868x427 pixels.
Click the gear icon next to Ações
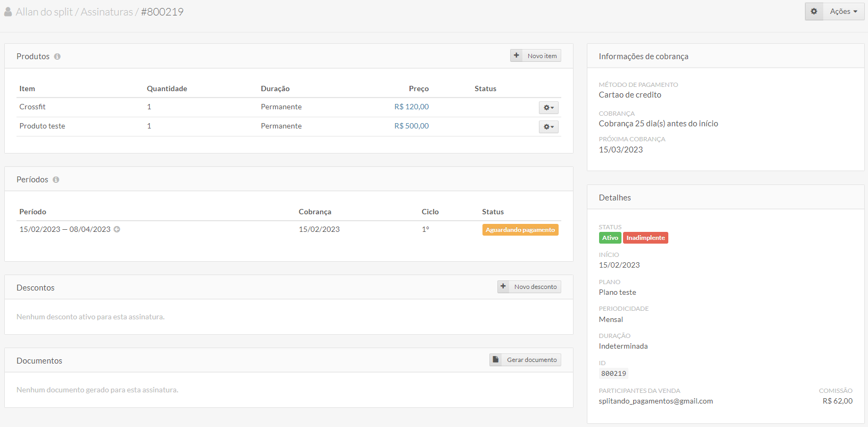(814, 11)
